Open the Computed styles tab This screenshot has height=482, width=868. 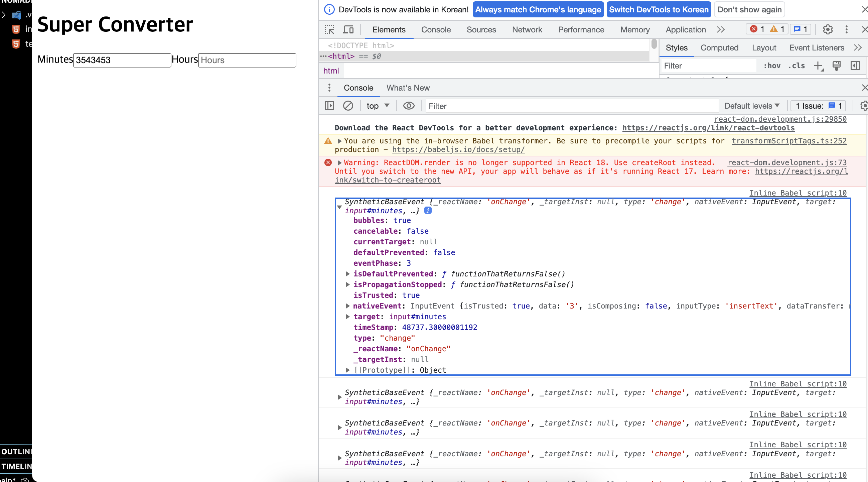click(x=719, y=48)
